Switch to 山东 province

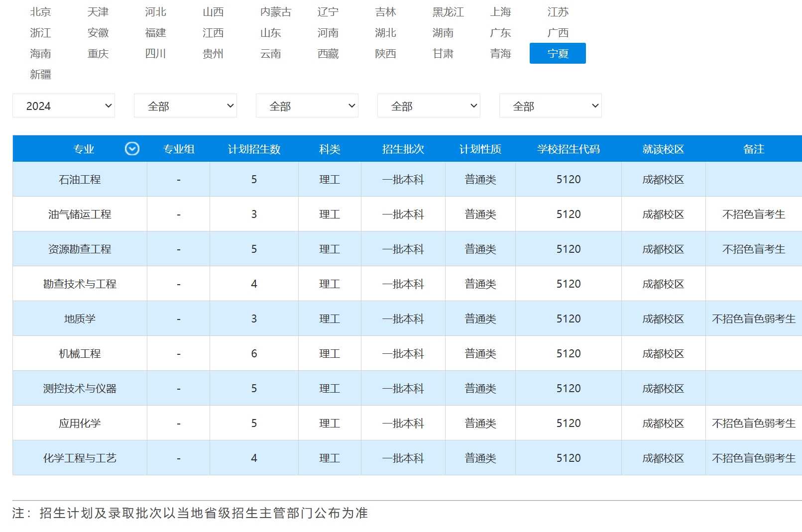tap(271, 33)
